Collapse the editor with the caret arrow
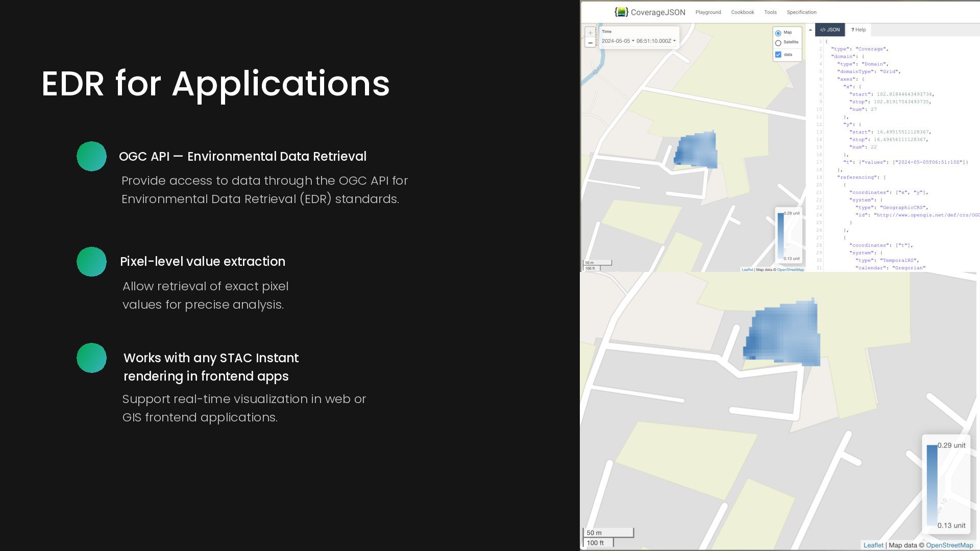 [x=810, y=30]
